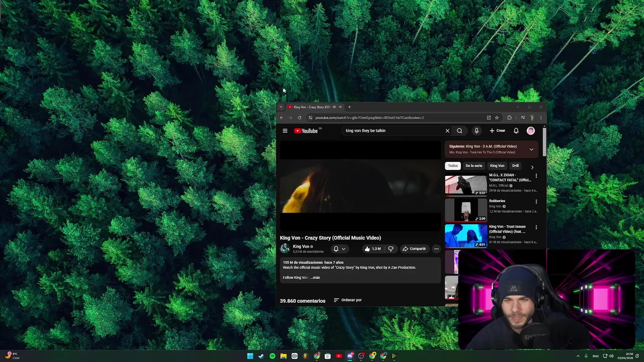
Task: Open Chrome profile avatar in toolbar
Action: [532, 118]
